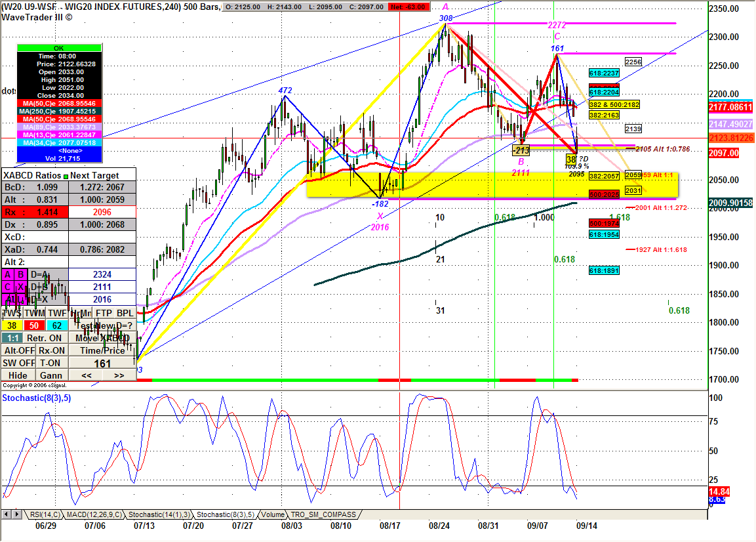The width and height of the screenshot is (756, 542).
Task: Click the 2009.90158 dark price axis tag
Action: click(730, 203)
